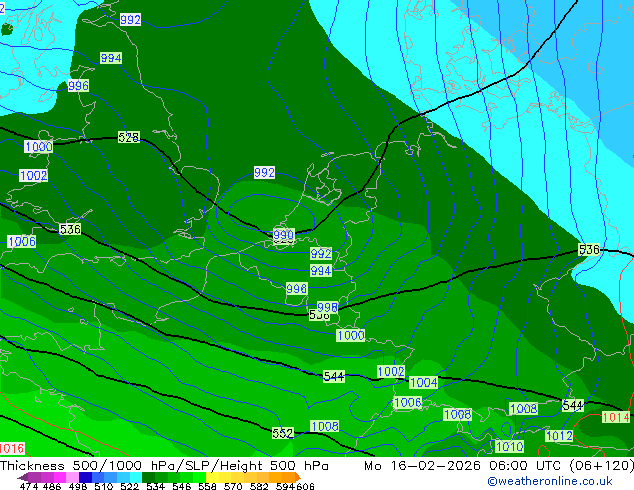The image size is (634, 490).
Task: Click the bright green 546 legend swatch
Action: coord(186,477)
